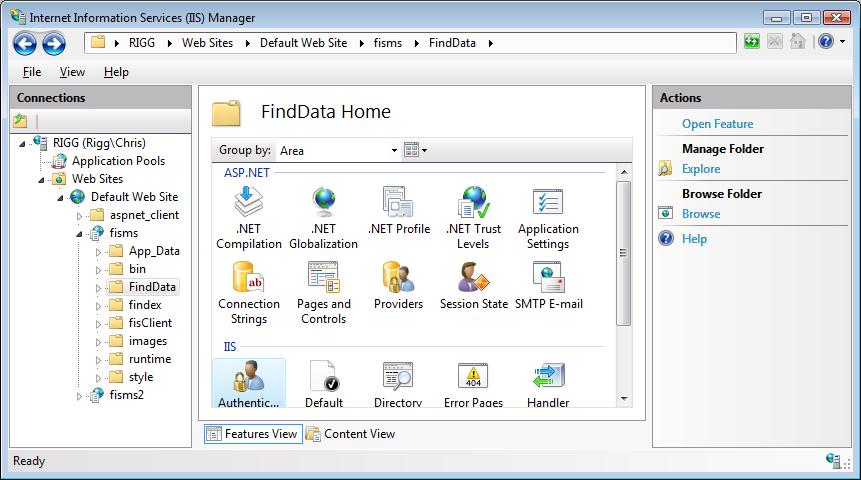Select the Directory Browsing feature icon
The width and height of the screenshot is (861, 480).
pyautogui.click(x=398, y=384)
